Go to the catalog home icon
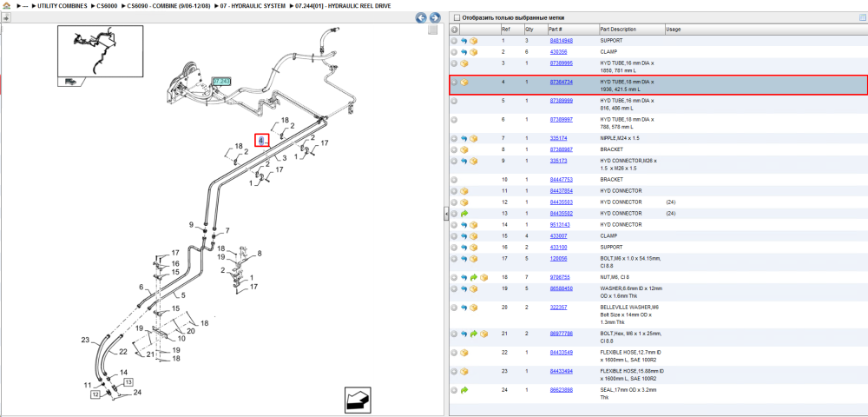 click(x=5, y=5)
